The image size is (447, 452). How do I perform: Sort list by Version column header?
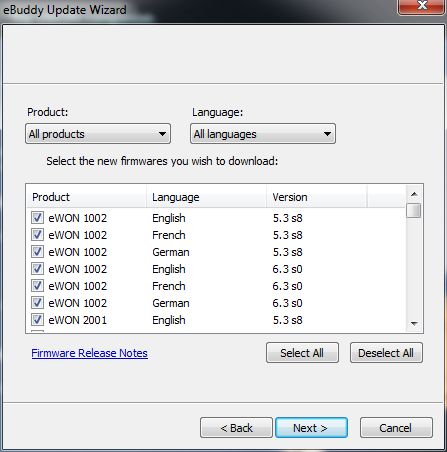pyautogui.click(x=317, y=197)
